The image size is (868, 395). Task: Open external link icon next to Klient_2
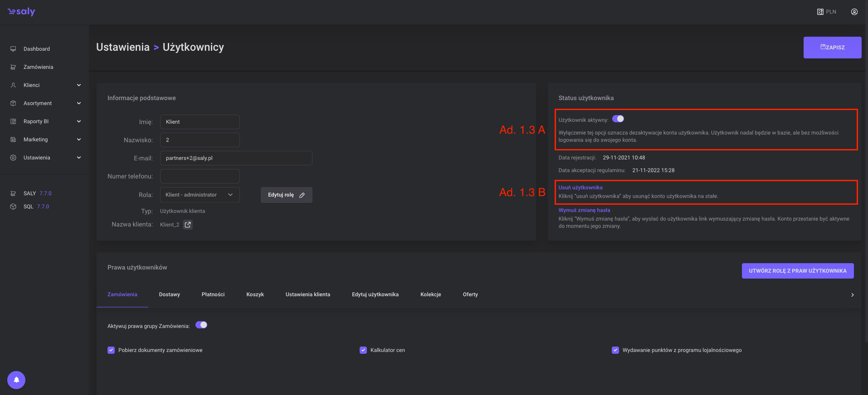click(x=188, y=225)
